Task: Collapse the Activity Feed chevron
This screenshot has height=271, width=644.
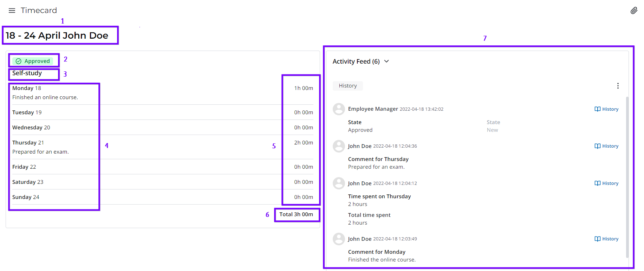Action: click(386, 62)
